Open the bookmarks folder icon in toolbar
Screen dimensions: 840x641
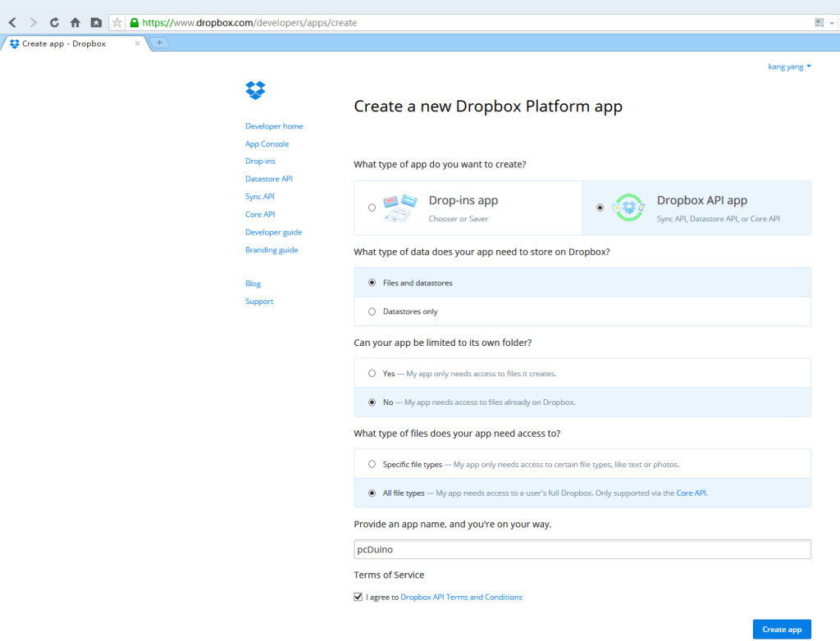pyautogui.click(x=96, y=22)
